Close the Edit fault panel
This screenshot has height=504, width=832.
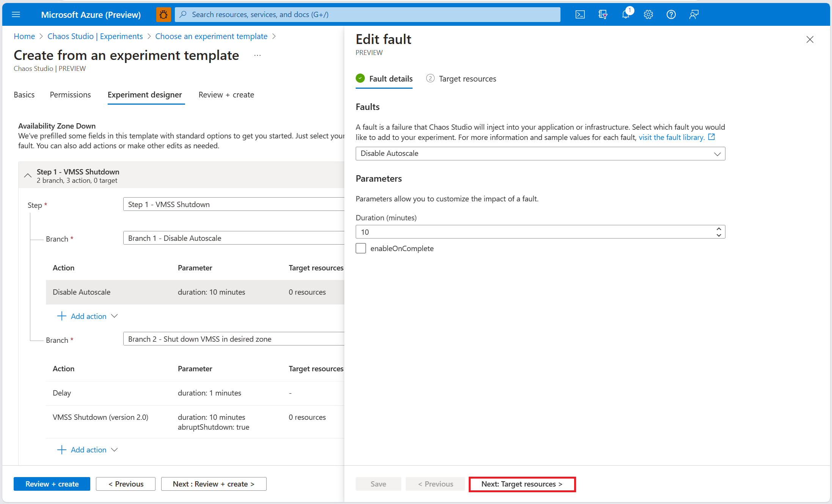[x=810, y=39]
